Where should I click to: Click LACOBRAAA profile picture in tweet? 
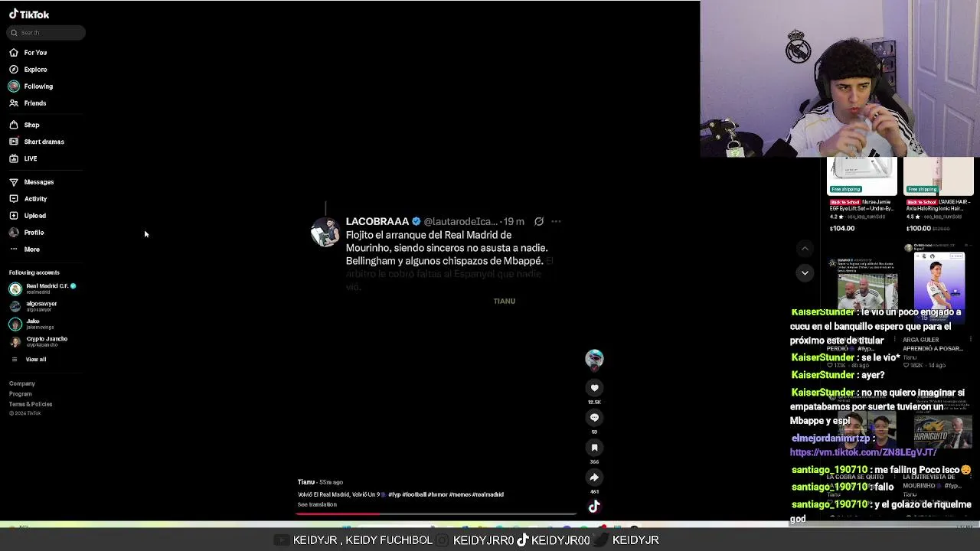click(x=325, y=232)
